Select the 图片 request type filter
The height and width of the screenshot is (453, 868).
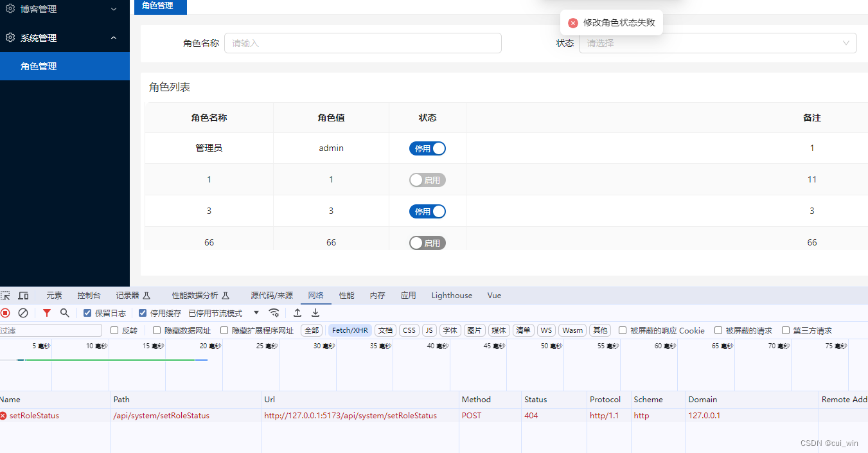pyautogui.click(x=475, y=330)
